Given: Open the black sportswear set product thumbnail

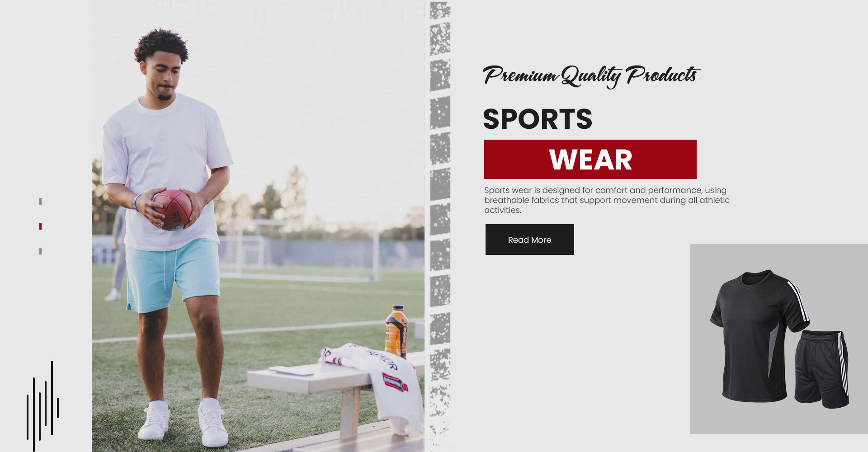Looking at the screenshot, I should pyautogui.click(x=779, y=339).
